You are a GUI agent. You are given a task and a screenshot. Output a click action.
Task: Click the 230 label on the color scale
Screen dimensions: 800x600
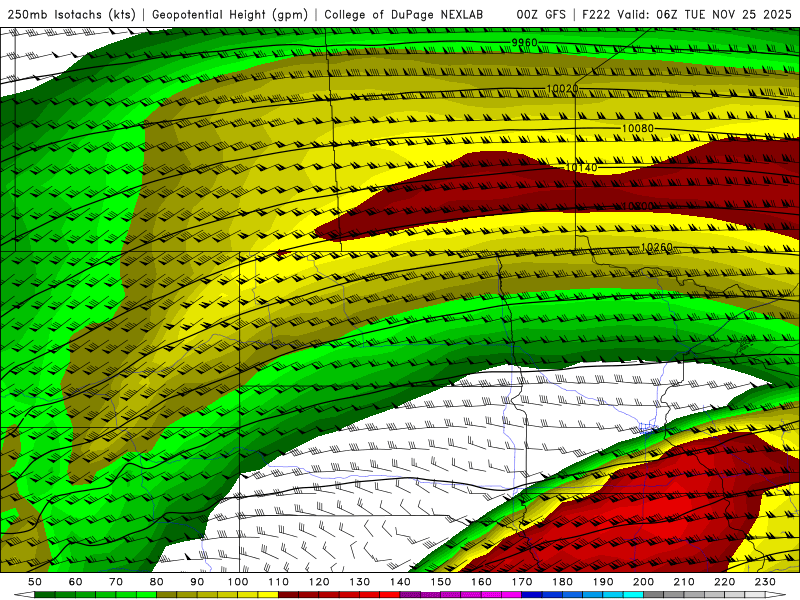pos(765,582)
